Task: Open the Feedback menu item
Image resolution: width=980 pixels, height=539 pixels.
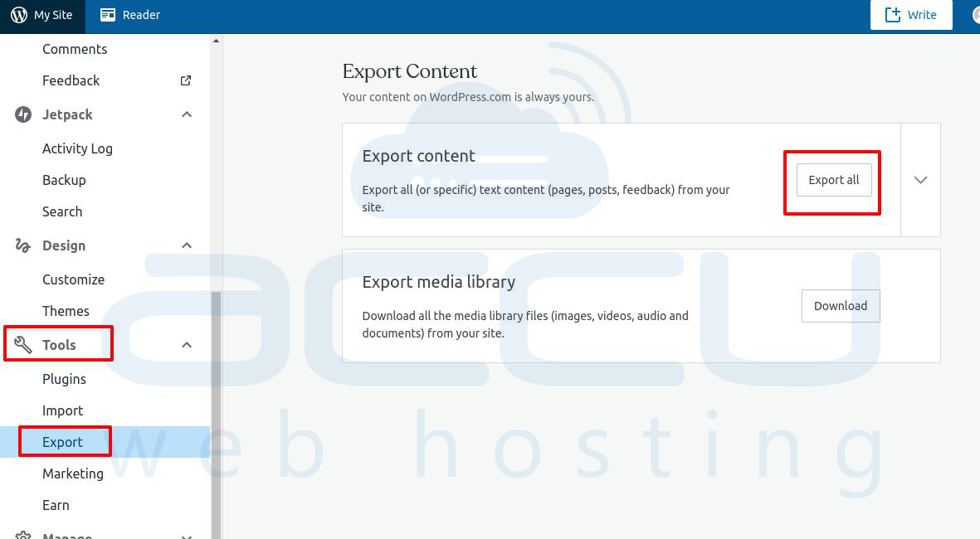Action: tap(71, 80)
